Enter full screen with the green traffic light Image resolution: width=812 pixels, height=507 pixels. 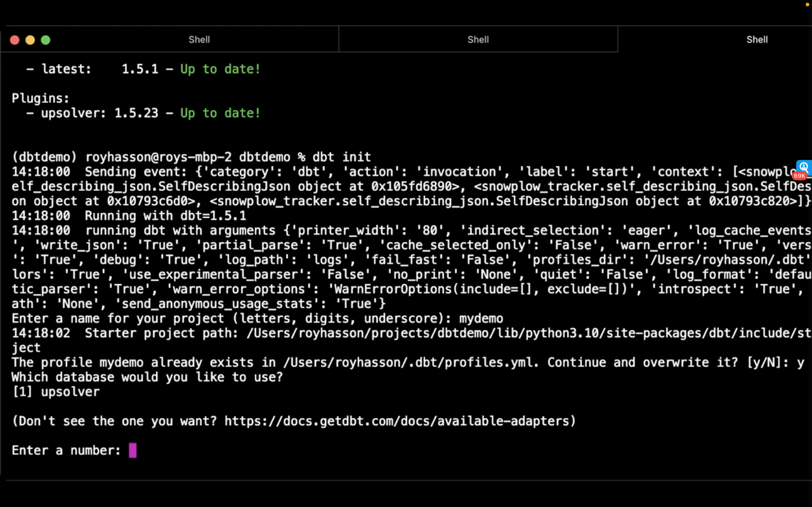[x=46, y=39]
